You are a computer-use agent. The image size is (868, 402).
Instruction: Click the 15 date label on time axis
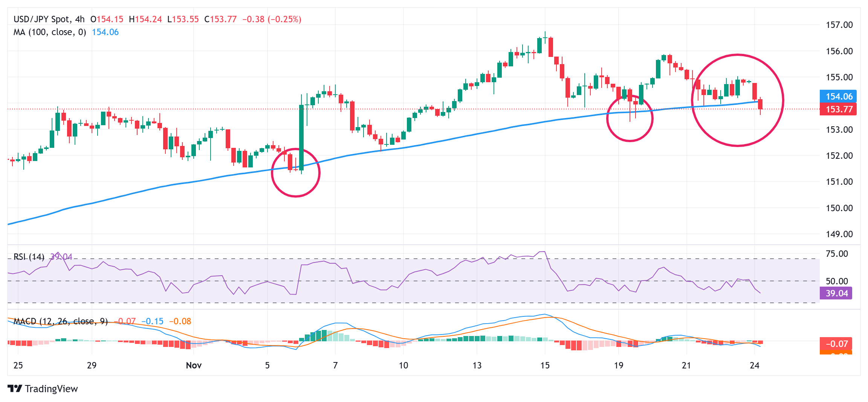(x=545, y=365)
